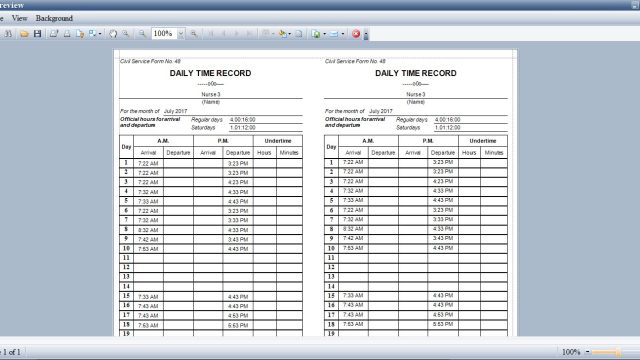Click the 1 of 1 page indicator
Screen dimensions: 640x360
[12, 351]
